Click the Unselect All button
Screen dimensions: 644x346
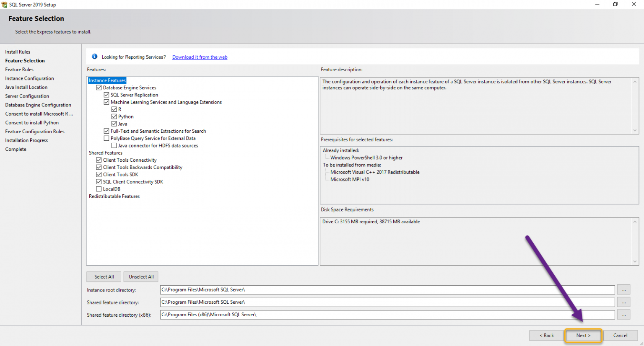pyautogui.click(x=140, y=276)
